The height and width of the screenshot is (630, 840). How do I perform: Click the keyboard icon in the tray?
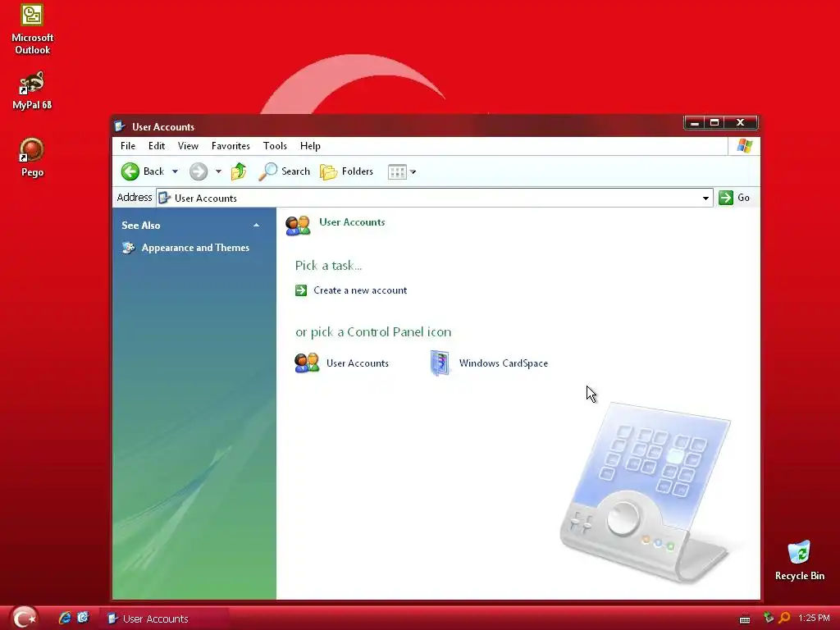(x=745, y=619)
